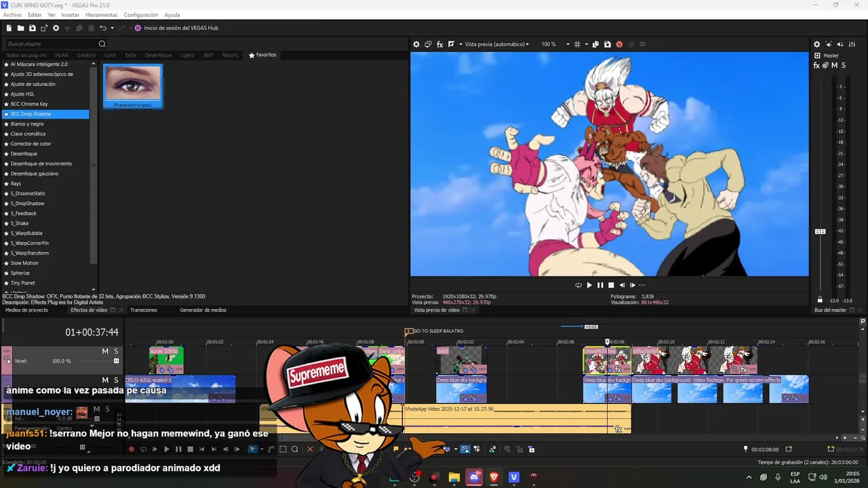Select the Desenfoque plug-in category tab
Image resolution: width=868 pixels, height=488 pixels.
pyautogui.click(x=158, y=55)
